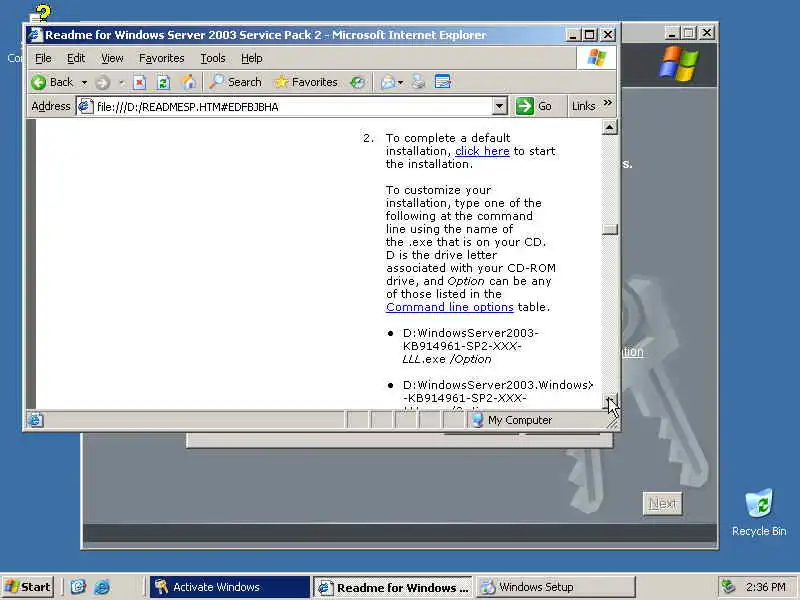Open the View menu

point(112,58)
